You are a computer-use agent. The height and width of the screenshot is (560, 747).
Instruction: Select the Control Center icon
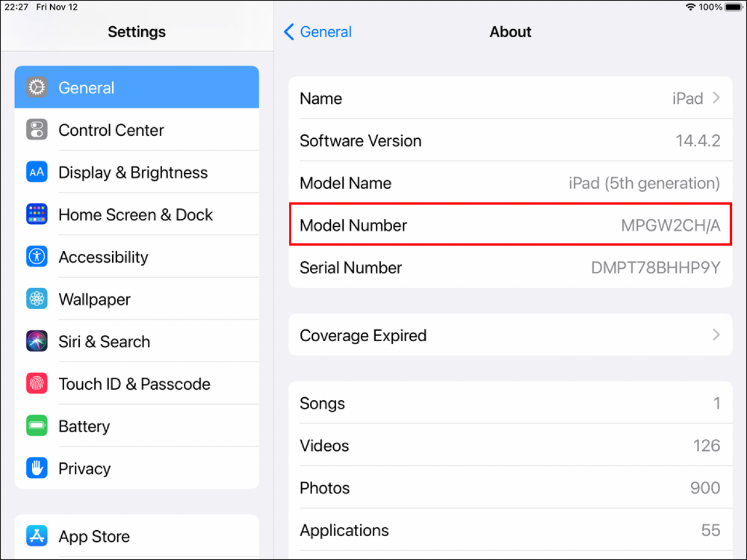click(37, 129)
